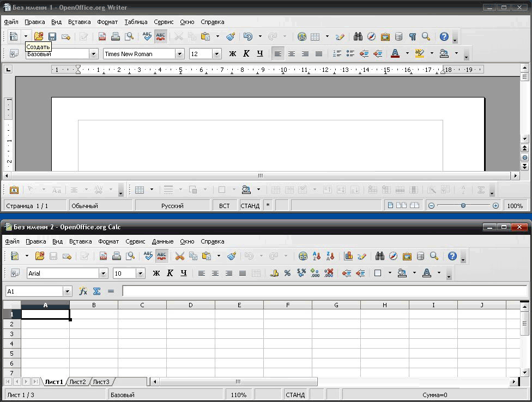The image size is (532, 402).
Task: Click the Format Paintbrush icon in Writer
Action: (231, 36)
